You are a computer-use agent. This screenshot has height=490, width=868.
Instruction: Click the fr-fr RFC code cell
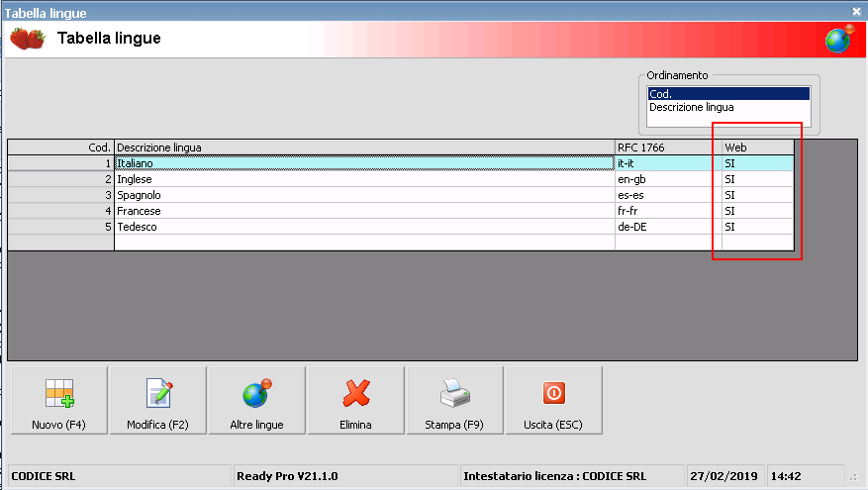click(668, 211)
